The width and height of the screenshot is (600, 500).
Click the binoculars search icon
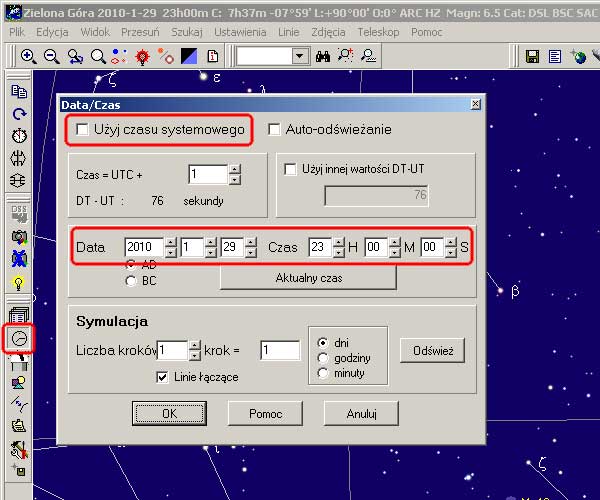323,56
